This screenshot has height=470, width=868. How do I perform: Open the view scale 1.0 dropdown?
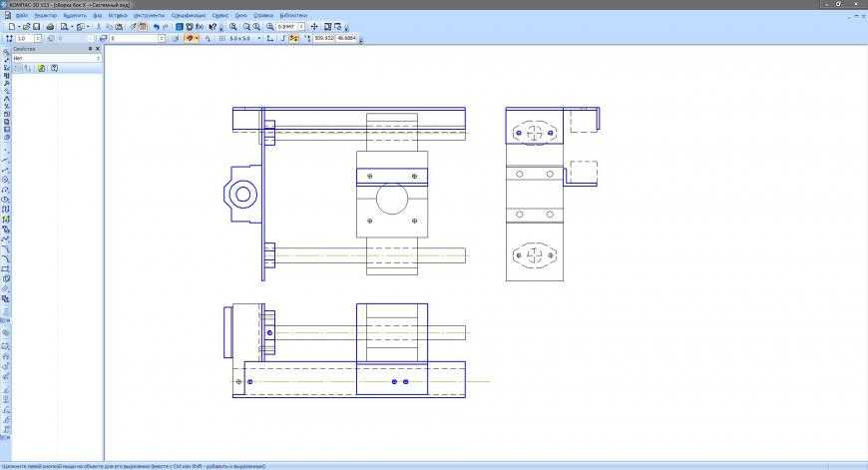tap(38, 38)
